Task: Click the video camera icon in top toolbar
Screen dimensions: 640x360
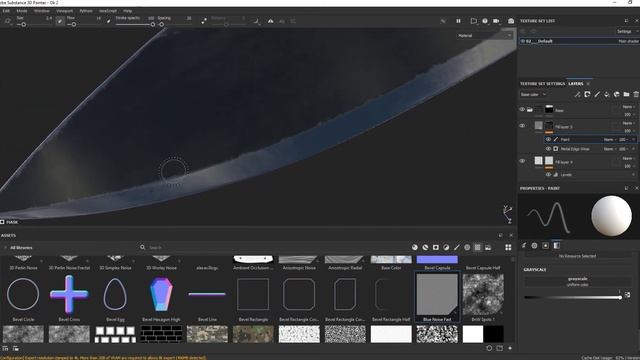Action: click(496, 21)
